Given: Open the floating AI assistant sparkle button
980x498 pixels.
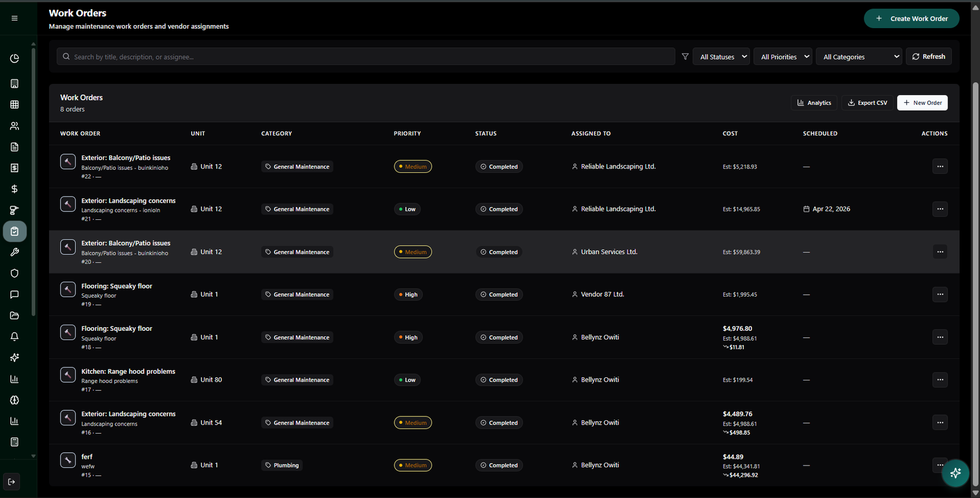Looking at the screenshot, I should point(956,473).
